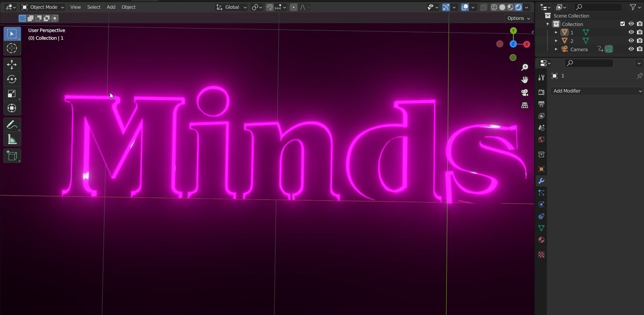Viewport: 644px width, 315px height.
Task: Open the Select menu
Action: (x=94, y=7)
